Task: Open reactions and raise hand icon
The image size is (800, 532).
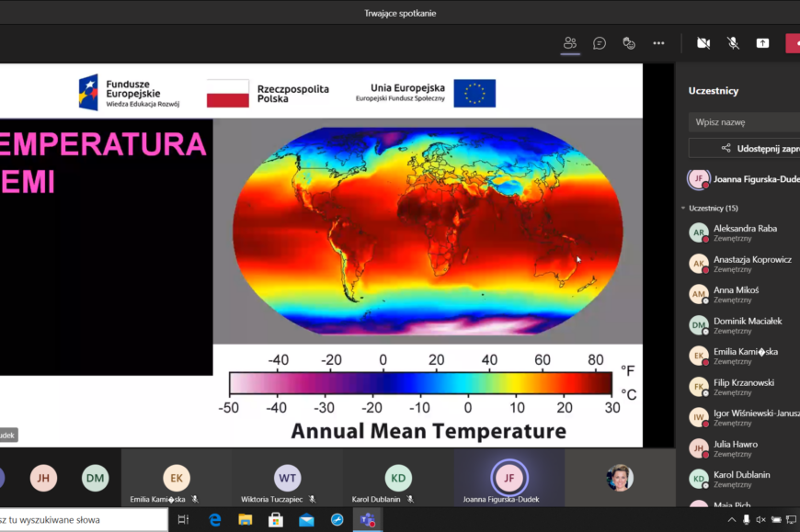Action: coord(629,43)
